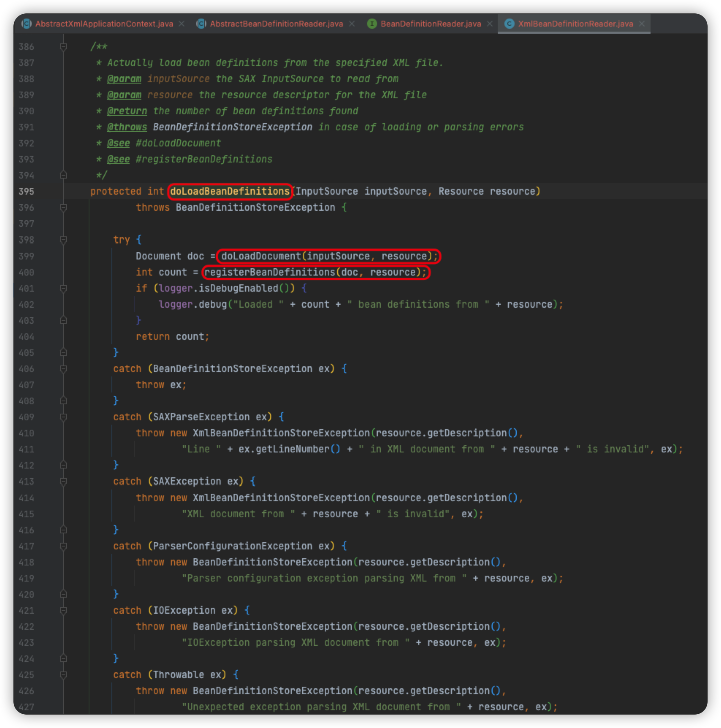Image resolution: width=721 pixels, height=728 pixels.
Task: Close the AbstractXmlApplicationContext.java tab
Action: tap(181, 24)
